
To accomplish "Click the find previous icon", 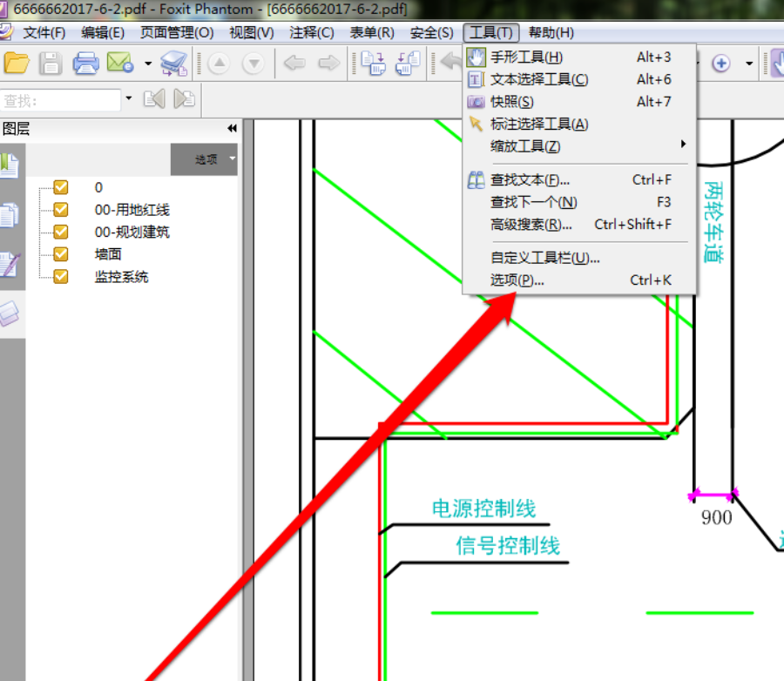I will click(x=154, y=99).
